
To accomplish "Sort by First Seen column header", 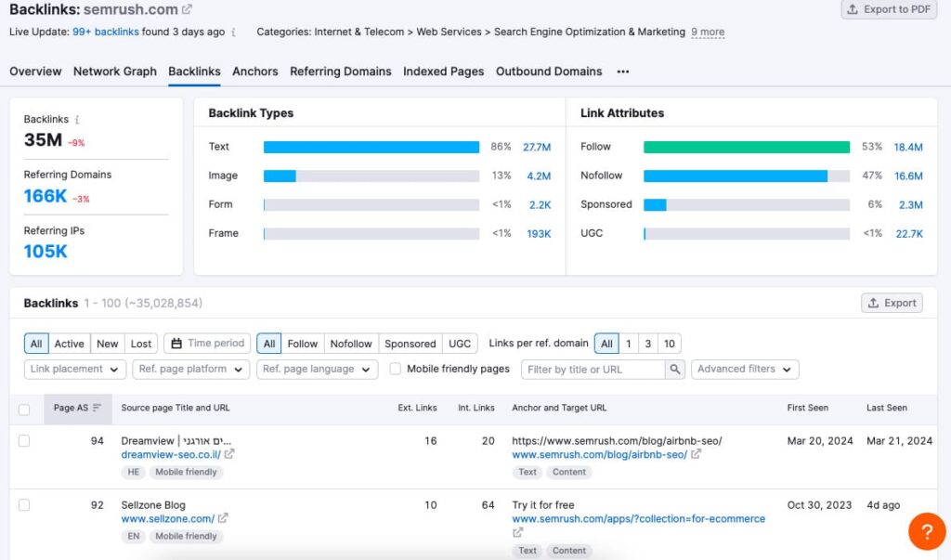I will pos(807,408).
